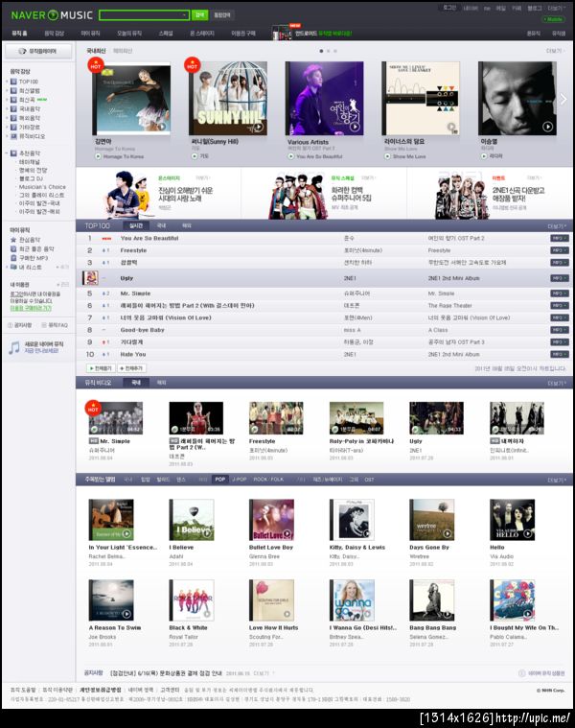
Task: Click the add-all button under TOP 100
Action: 131,368
